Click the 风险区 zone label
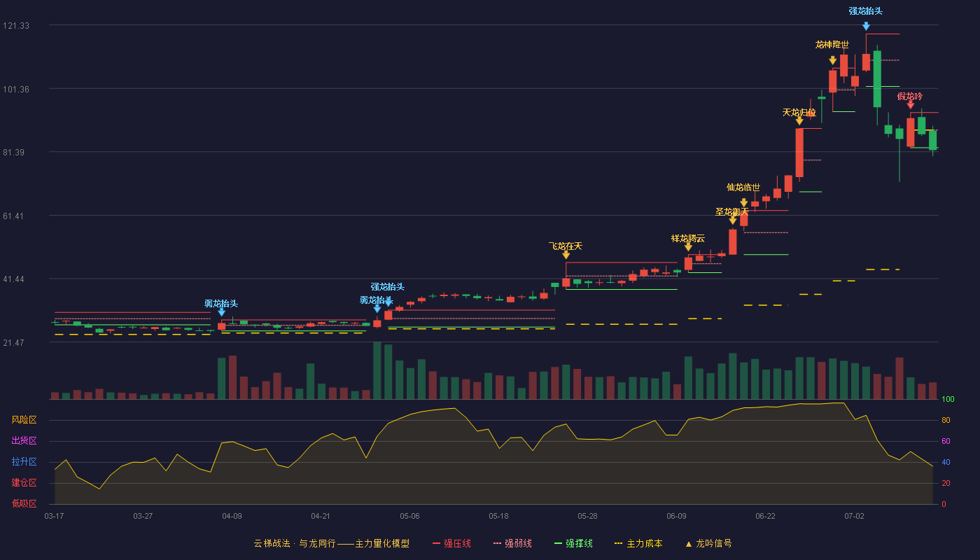Screen dimensions: 980x560 [24, 420]
